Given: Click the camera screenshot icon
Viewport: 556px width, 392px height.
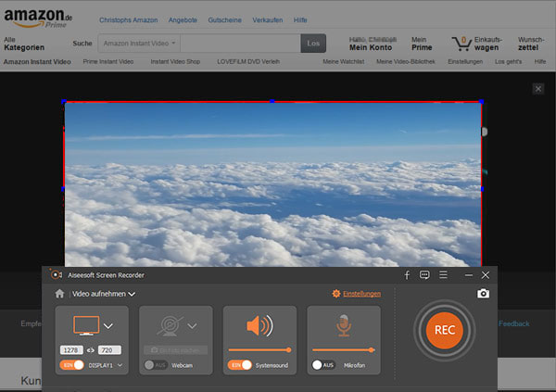Looking at the screenshot, I should point(483,294).
